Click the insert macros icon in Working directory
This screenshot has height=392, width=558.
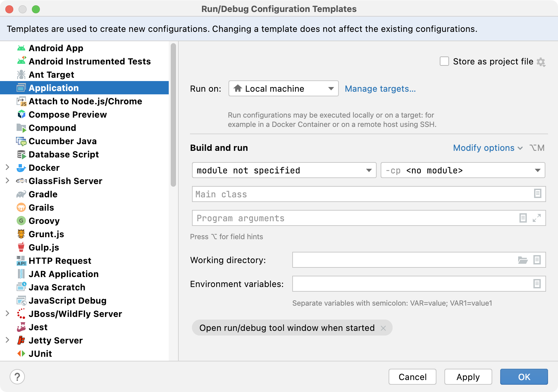[x=537, y=260]
